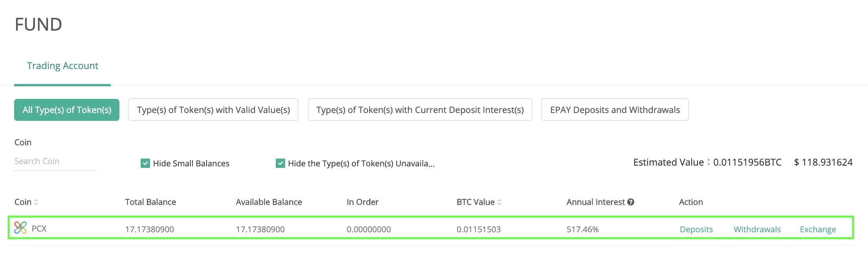This screenshot has height=259, width=868.
Task: Show Token(s) with Current Deposit Interest(s)
Action: [x=420, y=110]
